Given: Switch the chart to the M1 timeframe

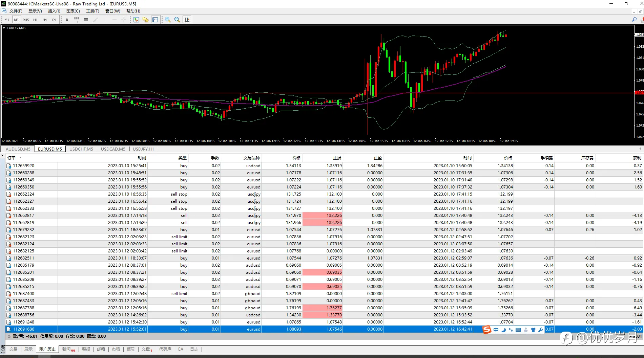Looking at the screenshot, I should [x=7, y=20].
